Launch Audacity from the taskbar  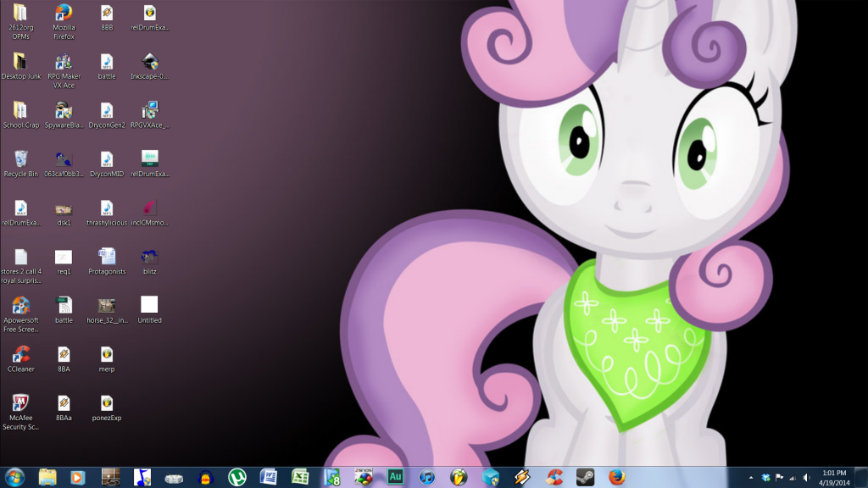(x=205, y=477)
